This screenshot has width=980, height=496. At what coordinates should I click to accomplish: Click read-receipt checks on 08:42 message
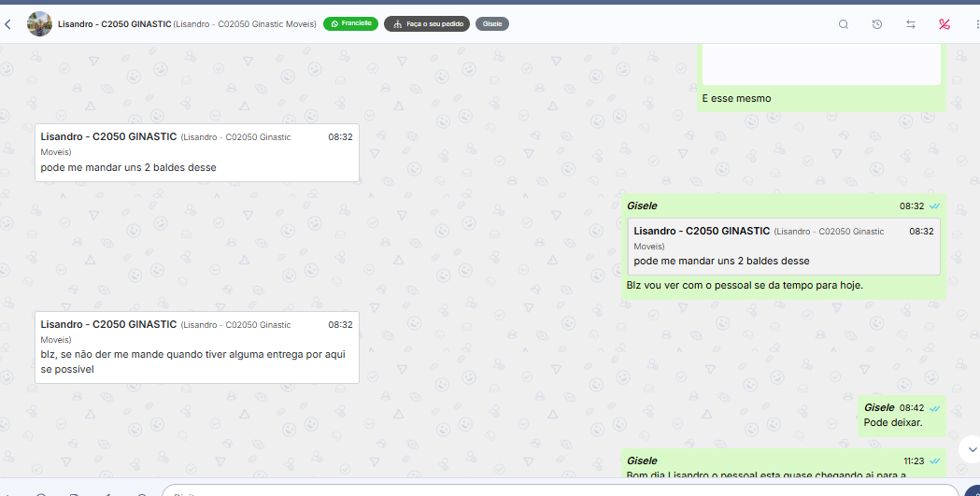coord(934,408)
